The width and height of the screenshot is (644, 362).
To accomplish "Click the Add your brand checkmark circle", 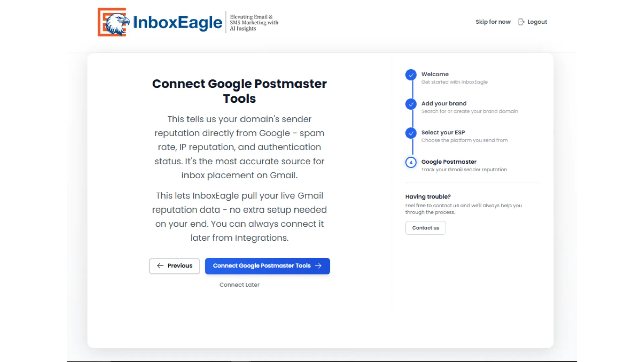I will [411, 104].
